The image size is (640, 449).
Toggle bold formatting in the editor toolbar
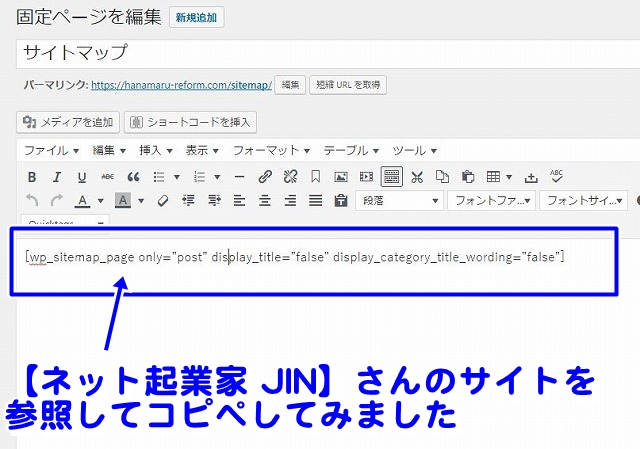[31, 177]
